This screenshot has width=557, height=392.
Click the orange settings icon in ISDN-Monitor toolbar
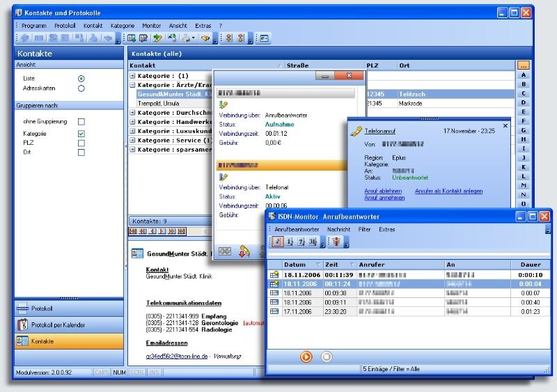pos(337,242)
